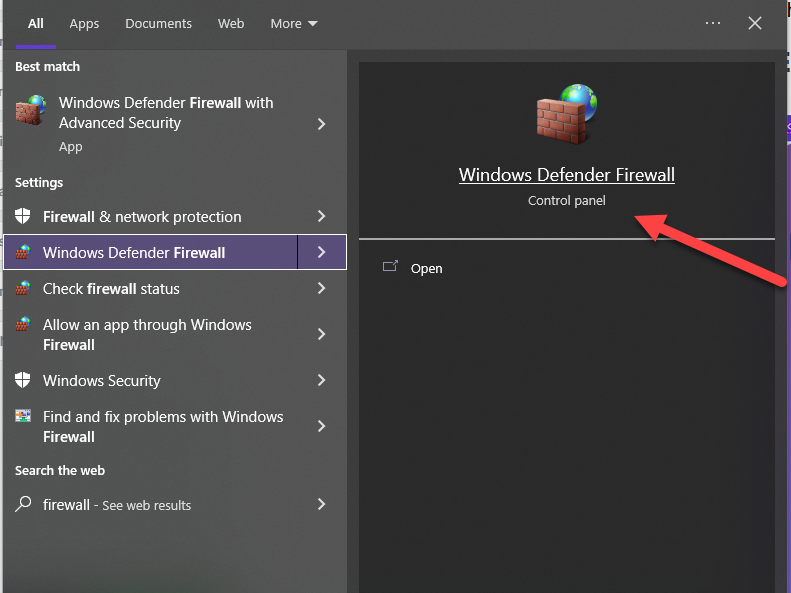Image resolution: width=791 pixels, height=593 pixels.
Task: Click the large Windows Defender Firewall preview icon
Action: tap(566, 114)
